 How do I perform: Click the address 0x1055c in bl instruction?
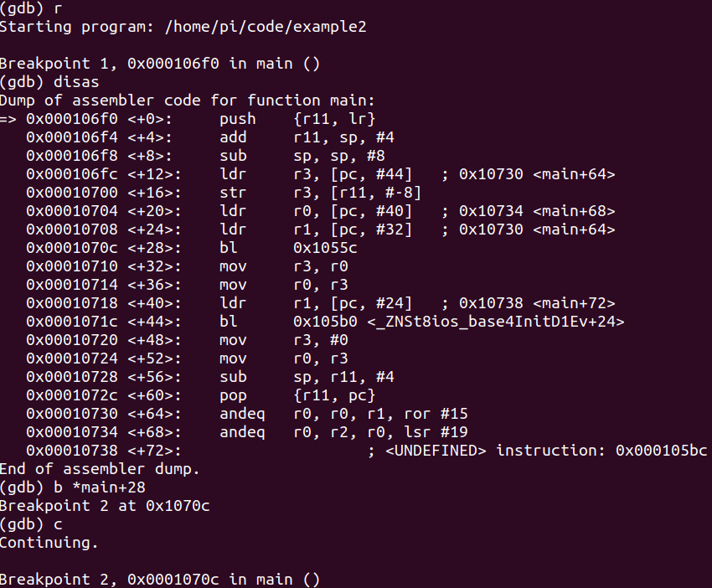[325, 248]
